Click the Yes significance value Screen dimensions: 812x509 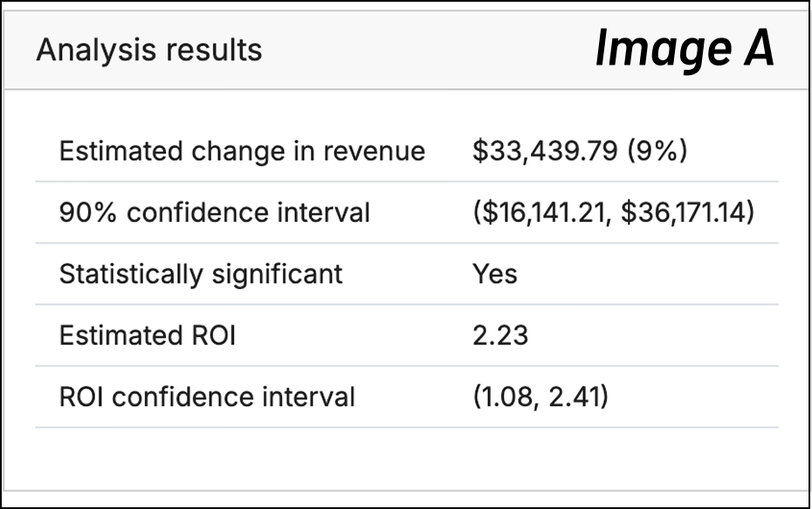(495, 274)
